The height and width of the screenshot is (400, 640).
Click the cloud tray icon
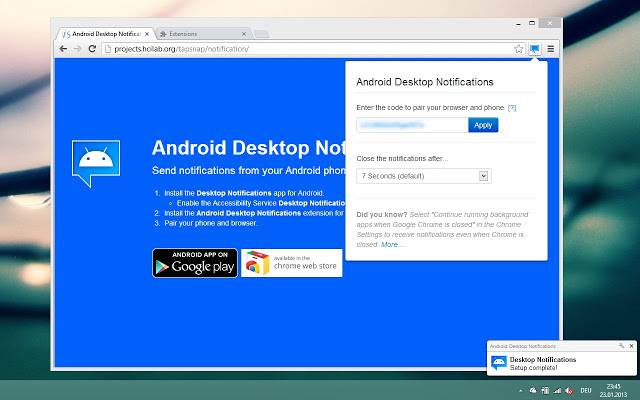[x=533, y=391]
